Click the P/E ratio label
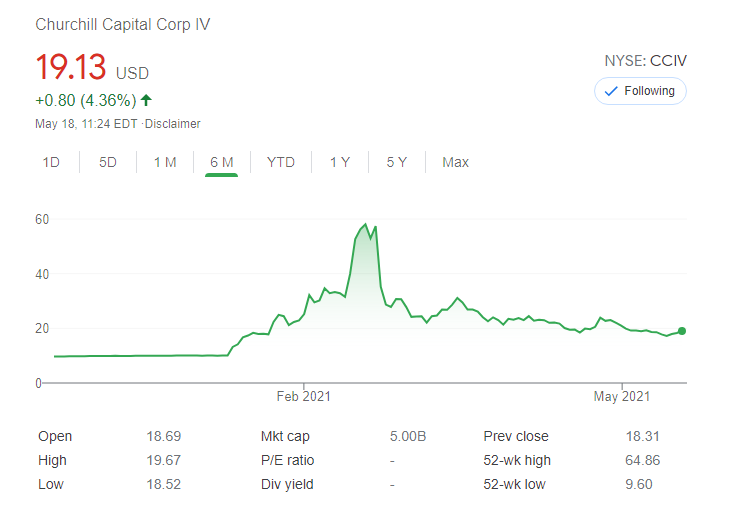The height and width of the screenshot is (517, 731). [288, 461]
